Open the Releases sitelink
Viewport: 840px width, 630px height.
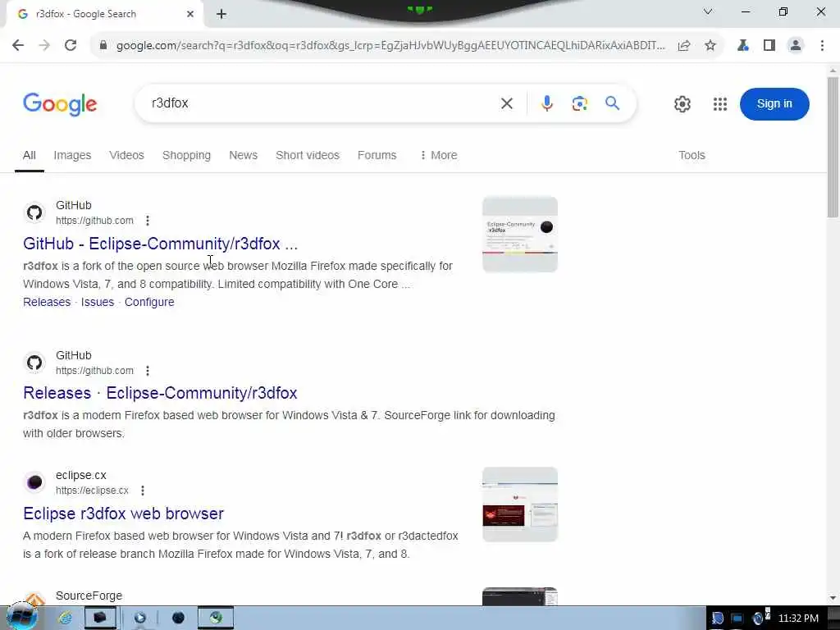[47, 302]
